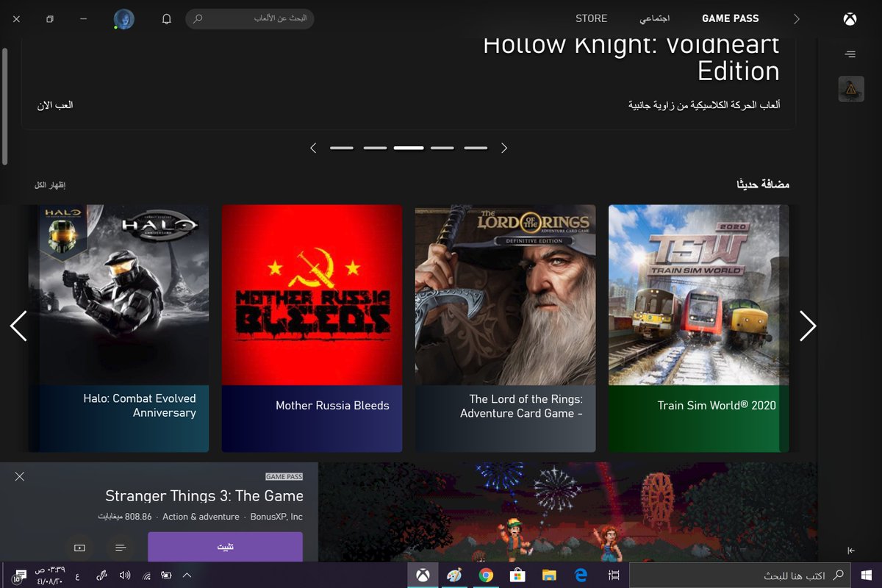Open the Paint icon in the taskbar

pyautogui.click(x=454, y=576)
